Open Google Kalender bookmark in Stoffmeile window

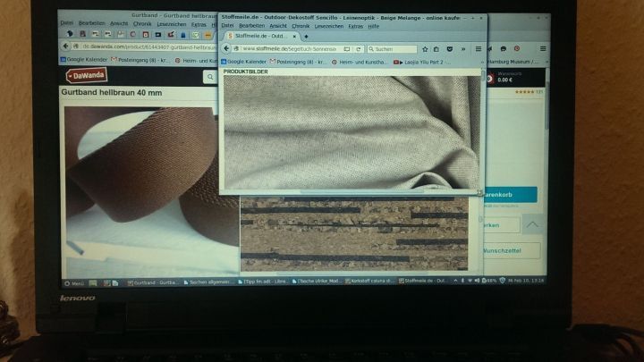pyautogui.click(x=243, y=62)
